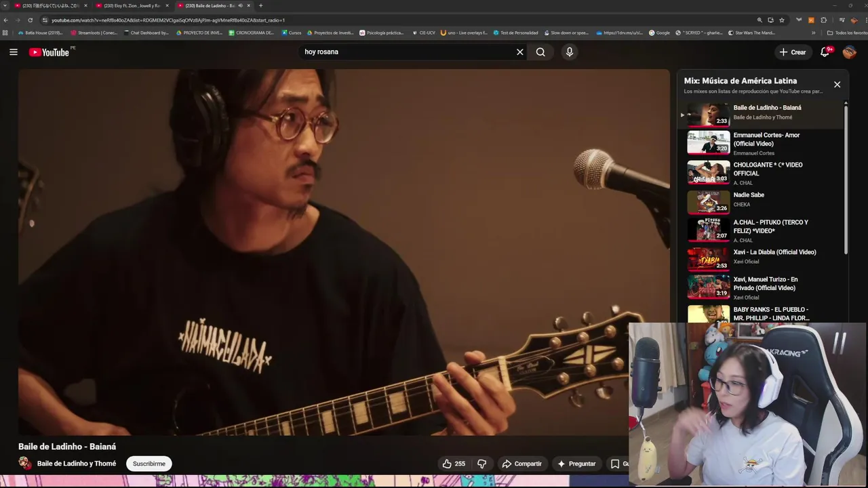Play CHOLOGANTE video from the mix
The height and width of the screenshot is (488, 868).
pos(762,173)
